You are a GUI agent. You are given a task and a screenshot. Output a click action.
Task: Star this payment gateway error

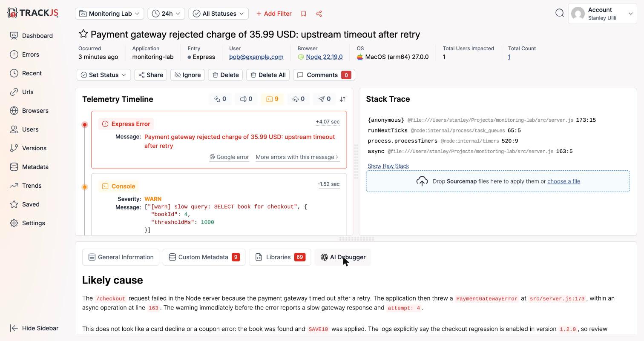(x=83, y=34)
